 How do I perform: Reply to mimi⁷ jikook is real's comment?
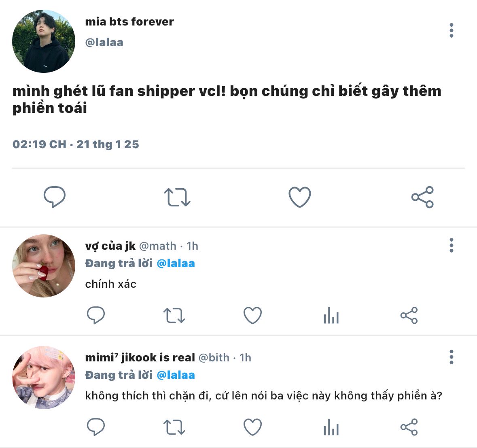pos(96,427)
